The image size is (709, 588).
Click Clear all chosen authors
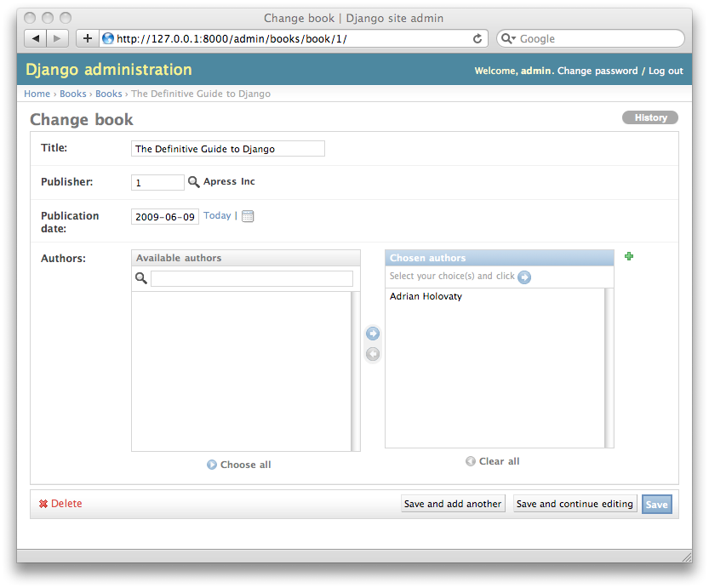(x=493, y=461)
